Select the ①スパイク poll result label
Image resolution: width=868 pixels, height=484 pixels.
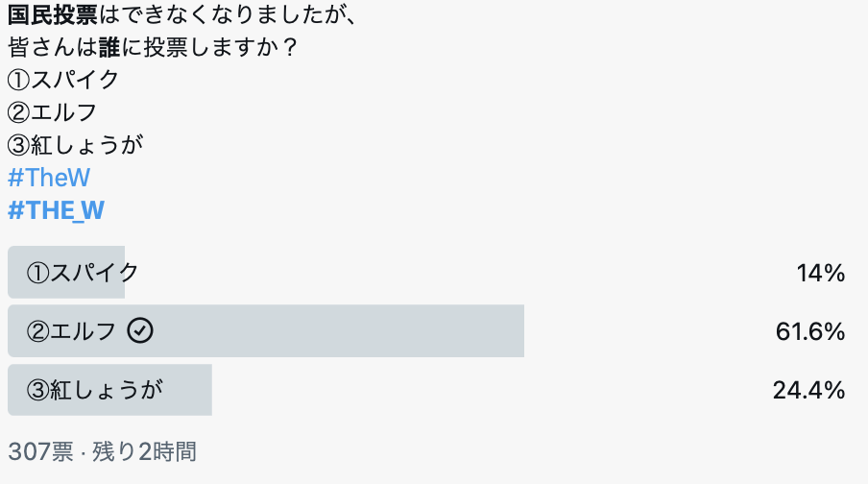pos(83,273)
